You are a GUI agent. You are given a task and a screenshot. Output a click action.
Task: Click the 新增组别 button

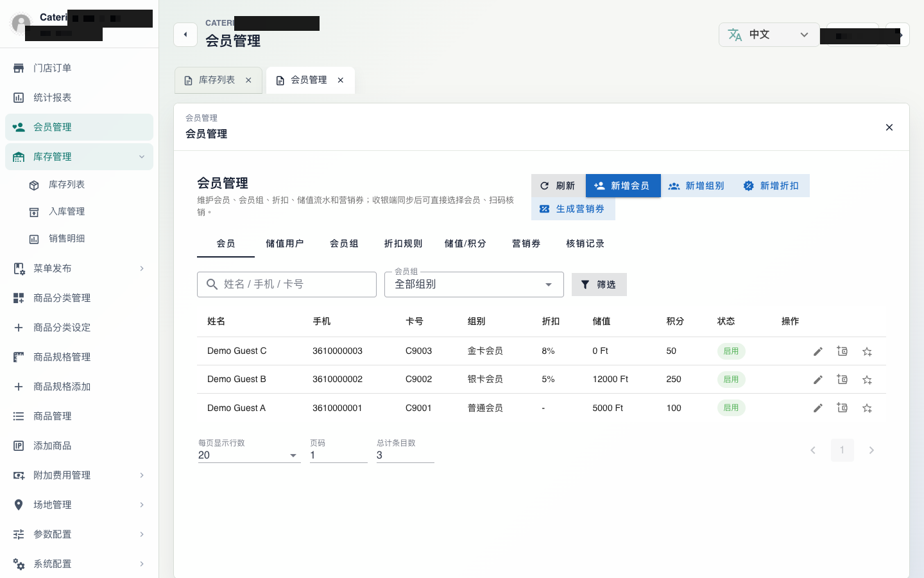[697, 186]
